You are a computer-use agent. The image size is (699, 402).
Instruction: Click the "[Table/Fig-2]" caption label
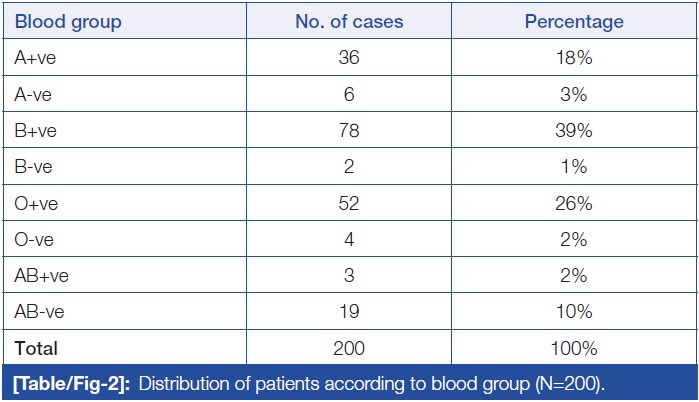pyautogui.click(x=68, y=381)
